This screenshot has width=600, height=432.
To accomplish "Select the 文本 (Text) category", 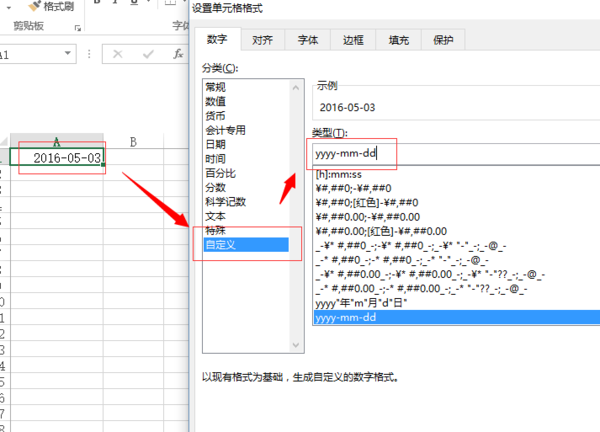I will point(215,215).
